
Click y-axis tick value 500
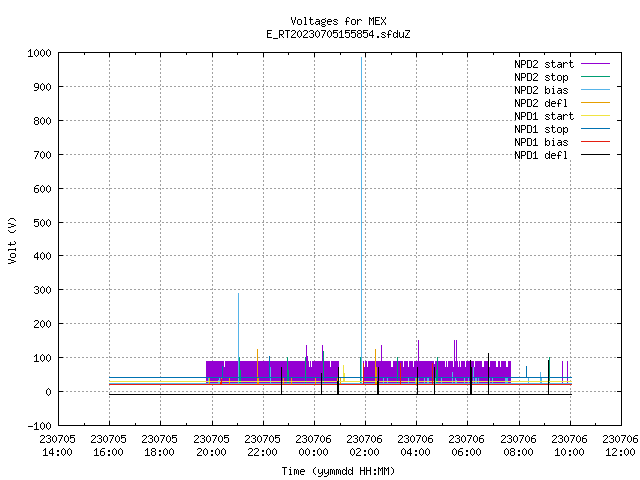pos(42,223)
